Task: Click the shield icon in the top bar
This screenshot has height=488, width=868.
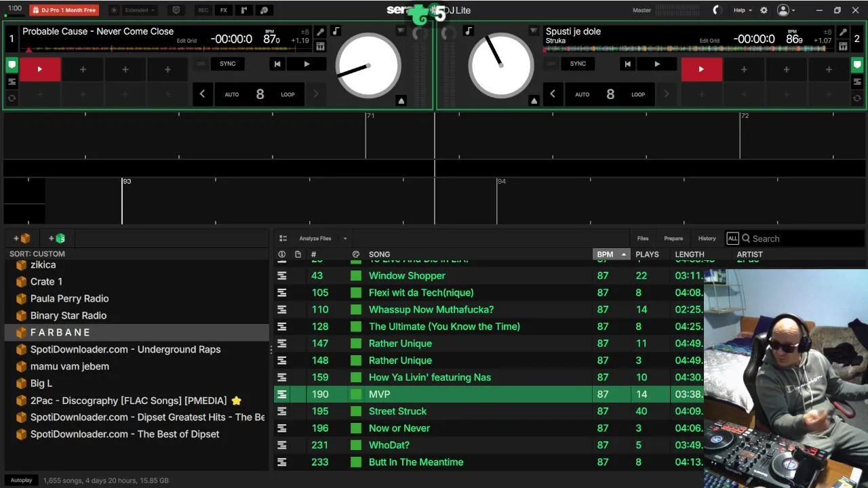Action: point(176,10)
